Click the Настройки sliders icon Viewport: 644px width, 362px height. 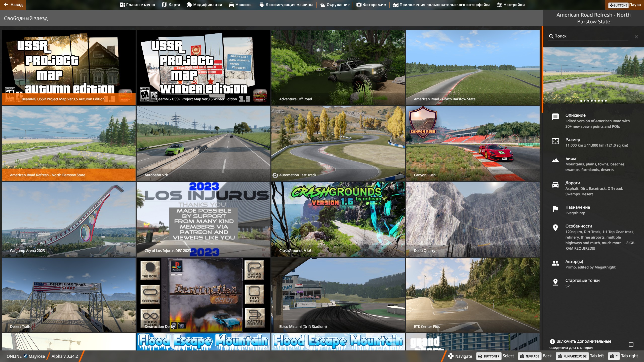[500, 5]
